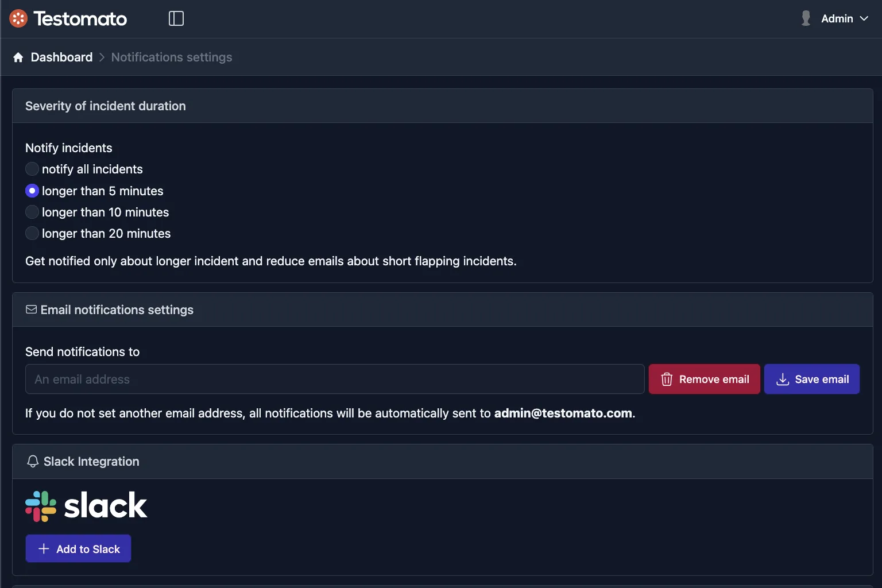Image resolution: width=882 pixels, height=588 pixels.
Task: Select the Notifications settings breadcrumb
Action: [x=171, y=57]
